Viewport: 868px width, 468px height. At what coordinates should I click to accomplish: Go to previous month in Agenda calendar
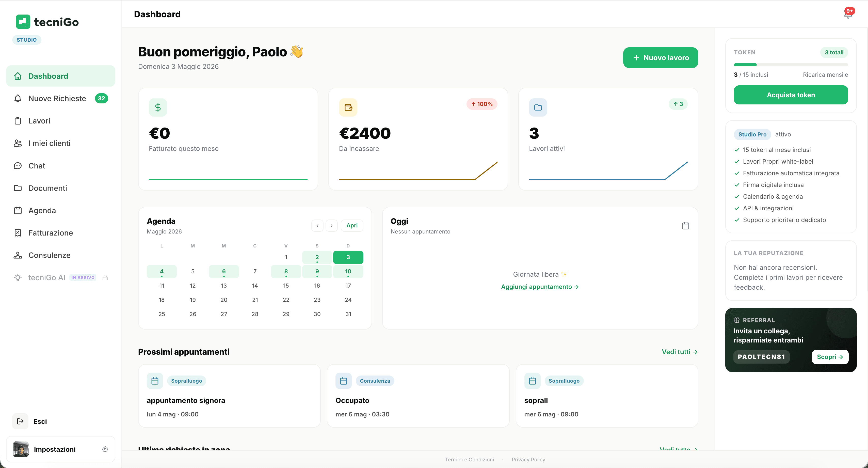click(317, 226)
